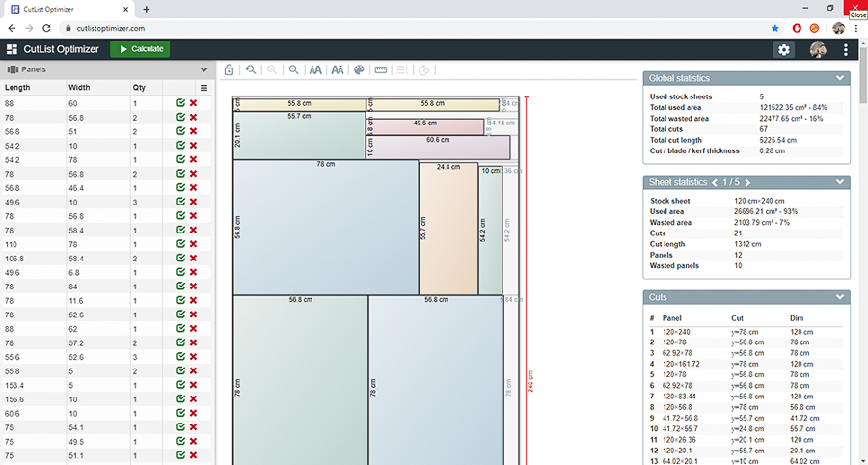Collapse the Global statistics panel
The image size is (868, 465).
pos(840,78)
